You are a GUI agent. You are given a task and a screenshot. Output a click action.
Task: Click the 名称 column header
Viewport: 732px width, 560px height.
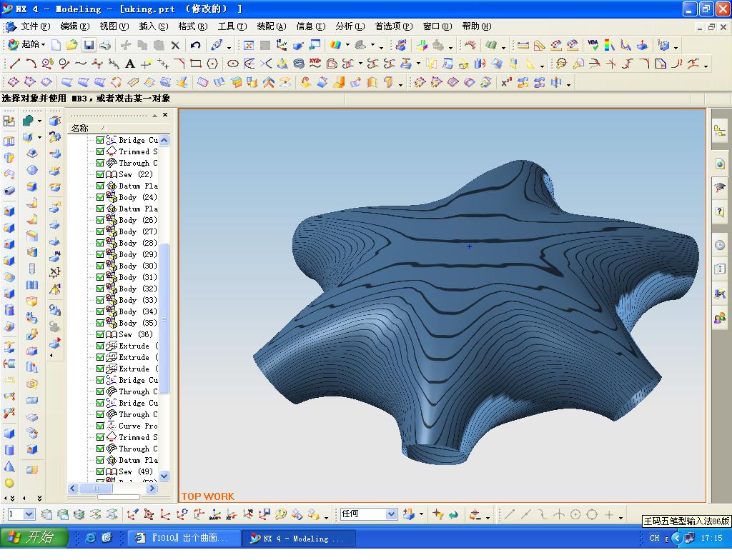[x=80, y=128]
